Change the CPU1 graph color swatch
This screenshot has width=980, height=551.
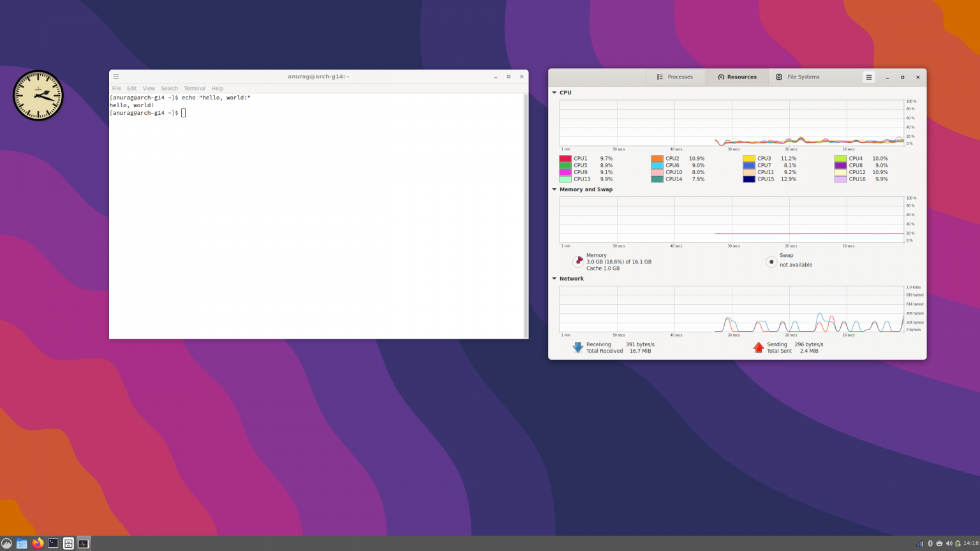(x=565, y=158)
